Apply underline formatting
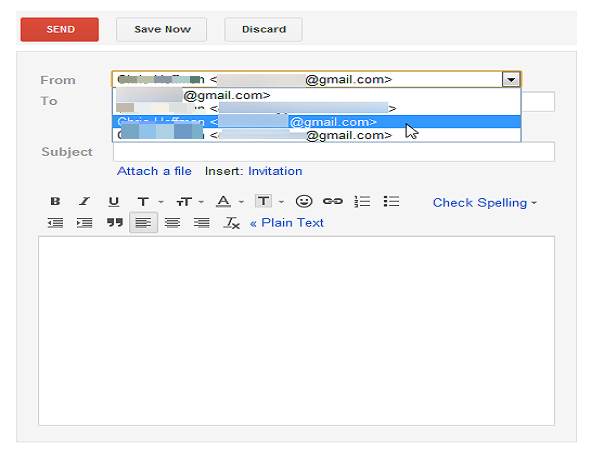The width and height of the screenshot is (591, 454). click(x=113, y=202)
